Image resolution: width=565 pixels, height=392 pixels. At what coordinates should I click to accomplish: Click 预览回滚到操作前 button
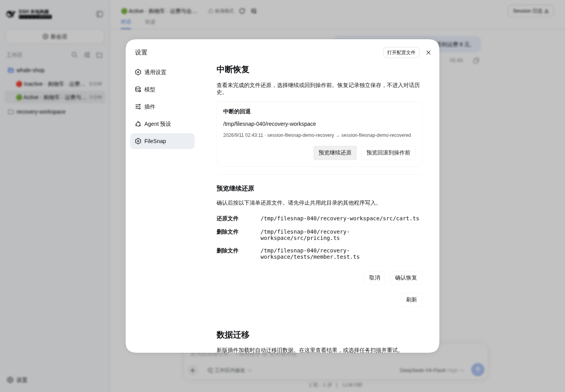click(x=388, y=153)
